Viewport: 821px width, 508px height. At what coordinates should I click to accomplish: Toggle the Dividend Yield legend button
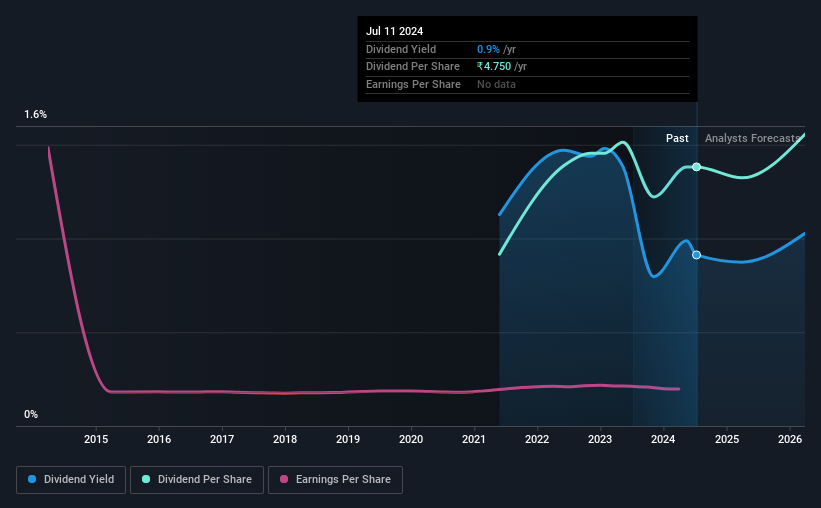[71, 480]
